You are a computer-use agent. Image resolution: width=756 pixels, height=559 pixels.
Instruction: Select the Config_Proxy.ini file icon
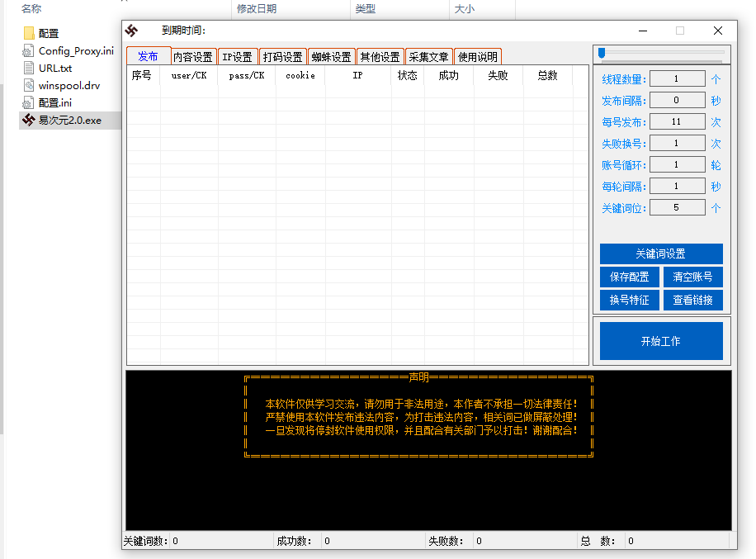(29, 50)
